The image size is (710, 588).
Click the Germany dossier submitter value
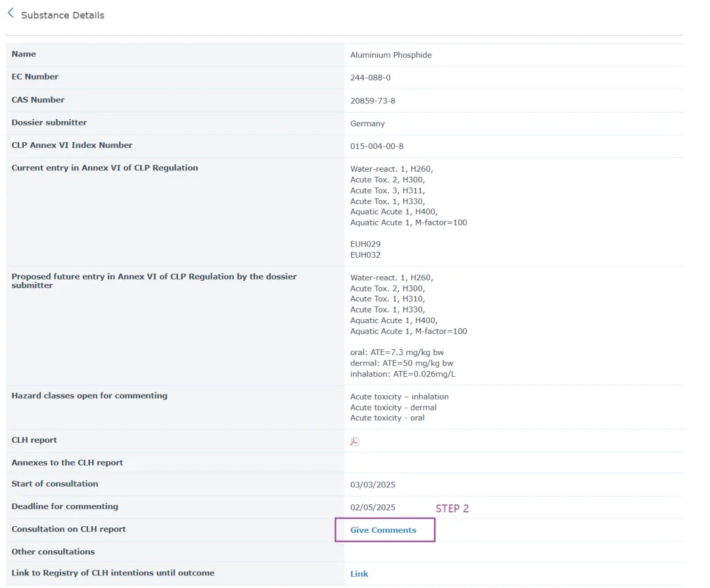(367, 124)
